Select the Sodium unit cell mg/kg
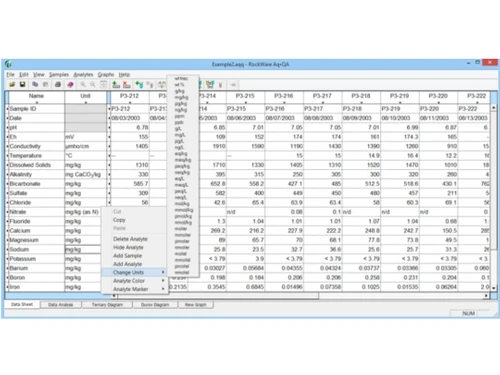Screen dimensions: 500x375 point(83,249)
